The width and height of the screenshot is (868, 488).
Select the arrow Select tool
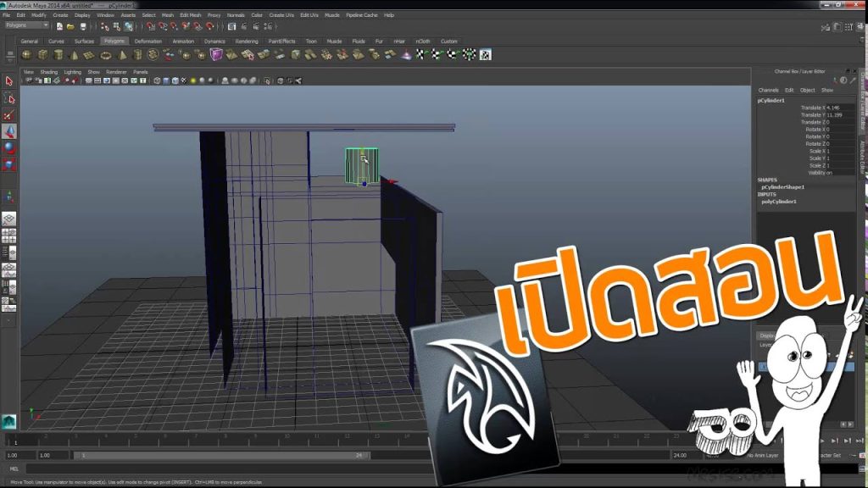(8, 81)
